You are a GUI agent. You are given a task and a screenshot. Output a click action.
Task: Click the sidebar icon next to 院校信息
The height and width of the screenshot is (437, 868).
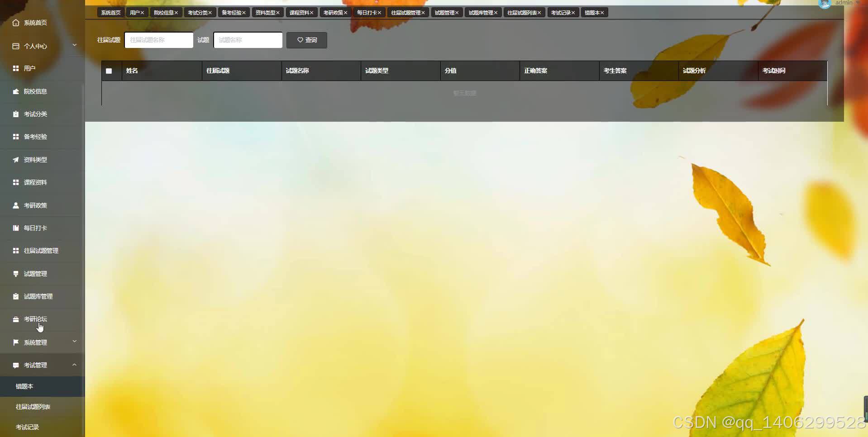tap(16, 91)
